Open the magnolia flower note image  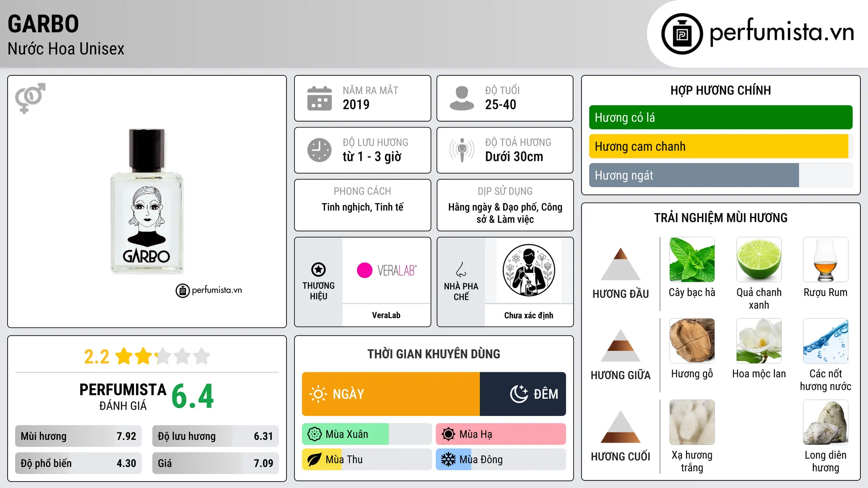759,341
